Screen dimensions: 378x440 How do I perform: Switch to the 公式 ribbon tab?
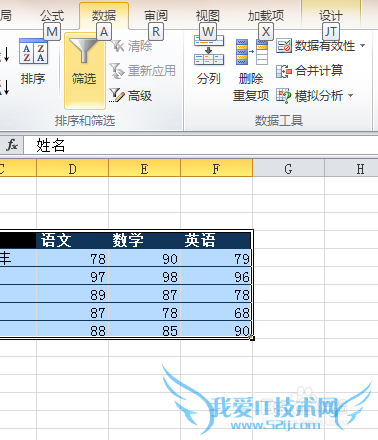52,15
